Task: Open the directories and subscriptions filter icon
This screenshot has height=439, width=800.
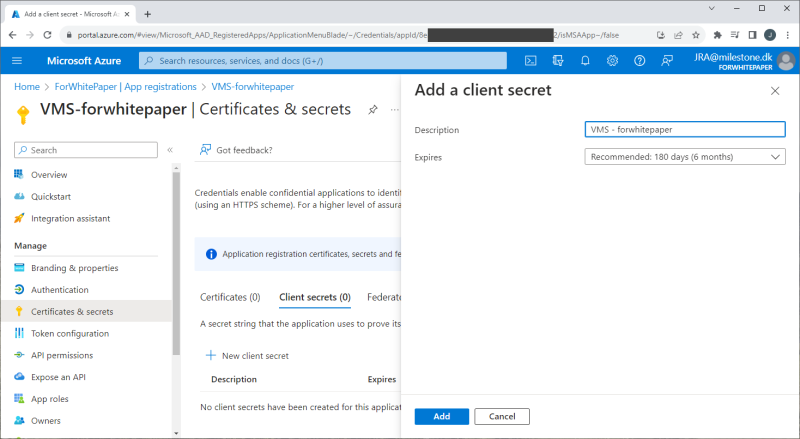Action: tap(559, 60)
